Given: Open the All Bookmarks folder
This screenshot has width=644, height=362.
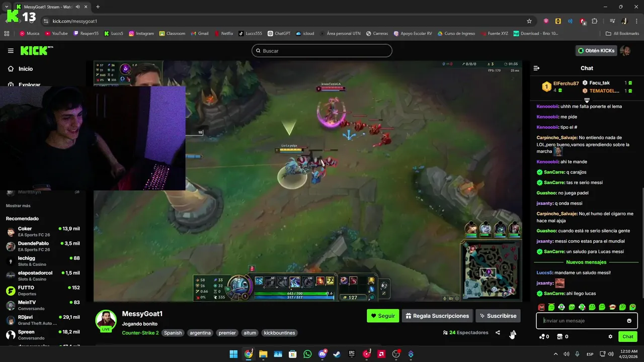Looking at the screenshot, I should click(622, 33).
